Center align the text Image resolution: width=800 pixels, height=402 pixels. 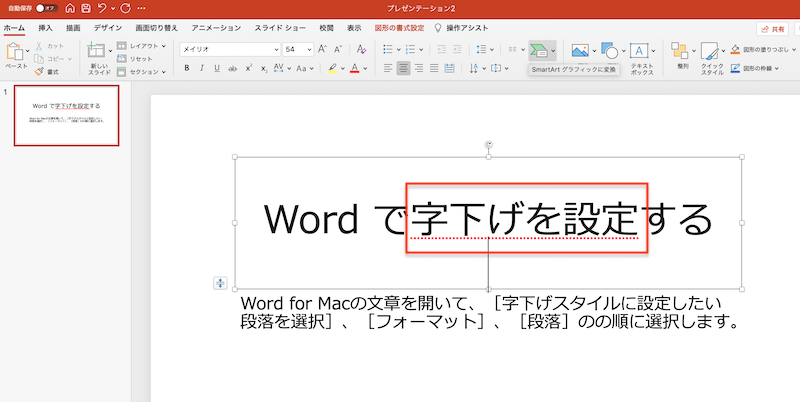coord(404,68)
